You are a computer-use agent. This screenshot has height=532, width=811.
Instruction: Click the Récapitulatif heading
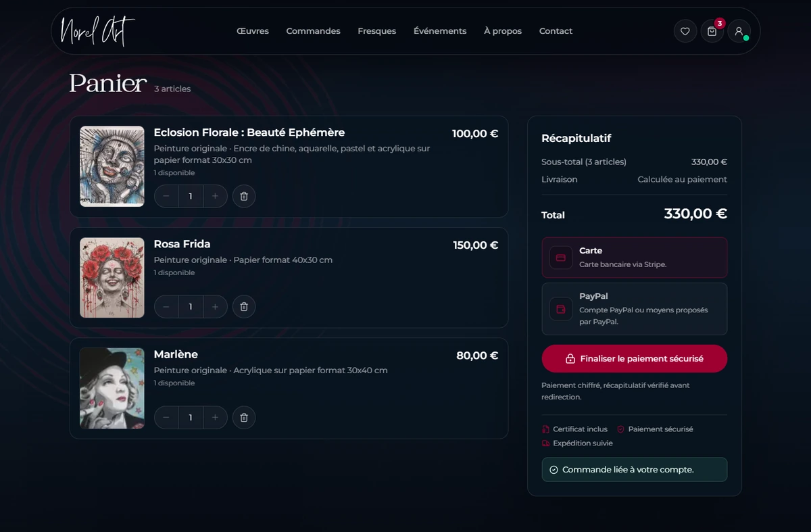(576, 138)
